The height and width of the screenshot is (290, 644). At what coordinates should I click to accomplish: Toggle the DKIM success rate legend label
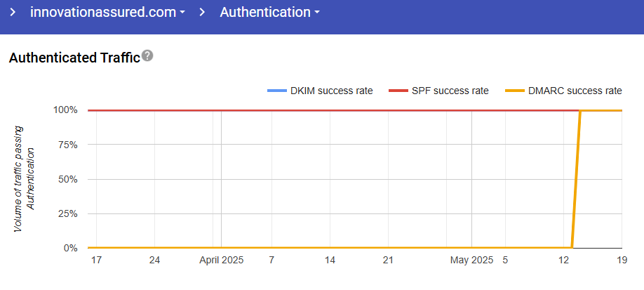[x=331, y=91]
